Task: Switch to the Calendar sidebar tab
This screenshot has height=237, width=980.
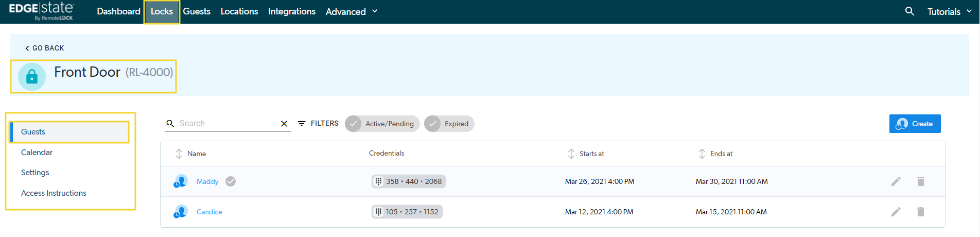Action: pos(37,153)
